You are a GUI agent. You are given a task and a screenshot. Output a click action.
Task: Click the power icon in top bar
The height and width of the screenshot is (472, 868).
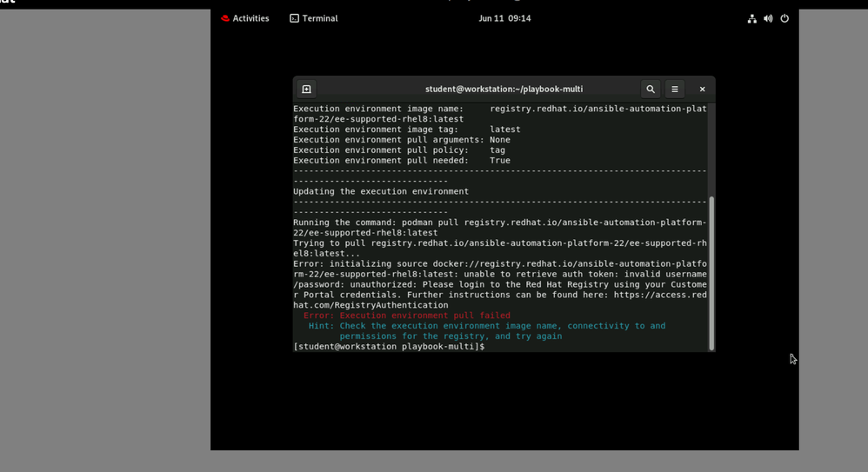coord(785,18)
